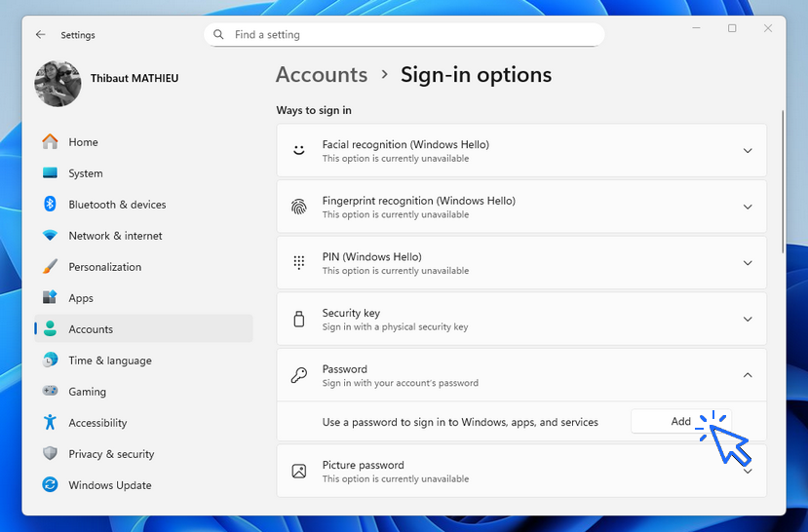Image resolution: width=808 pixels, height=532 pixels.
Task: Open Accessibility settings
Action: [143, 422]
